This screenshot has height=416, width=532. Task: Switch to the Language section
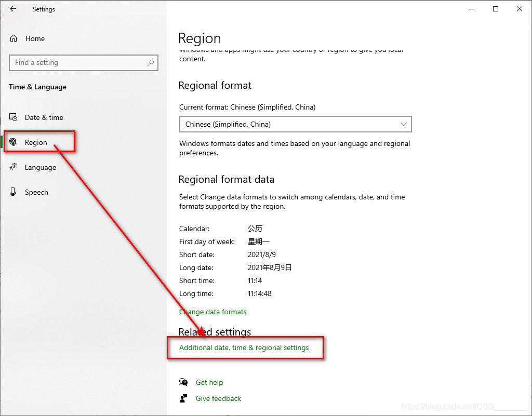pyautogui.click(x=41, y=167)
